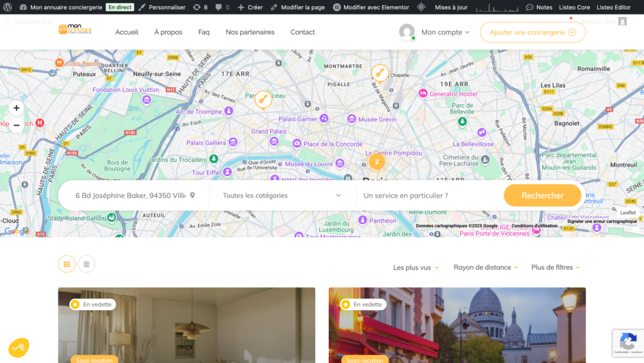Click the Musée du Louvre map pin
The image size is (644, 363).
click(340, 164)
